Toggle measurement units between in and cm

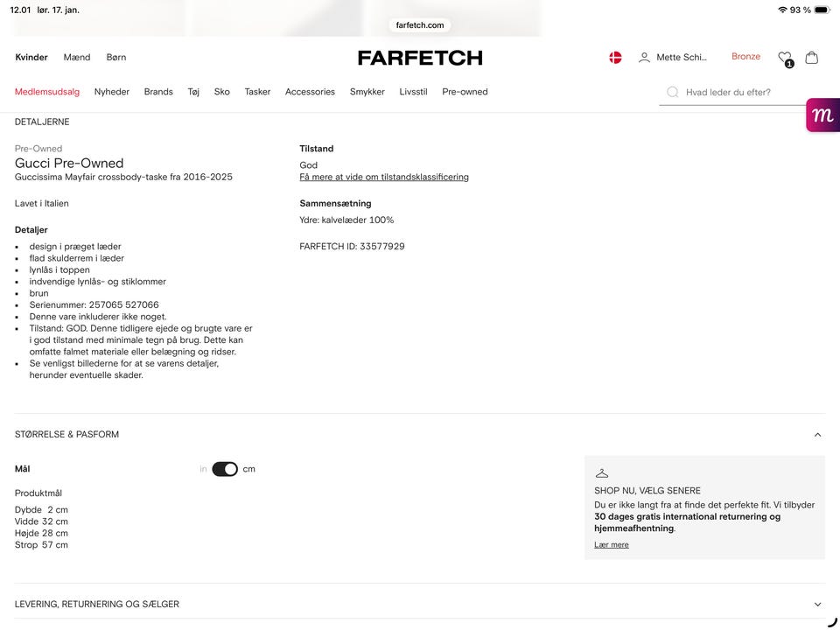225,469
